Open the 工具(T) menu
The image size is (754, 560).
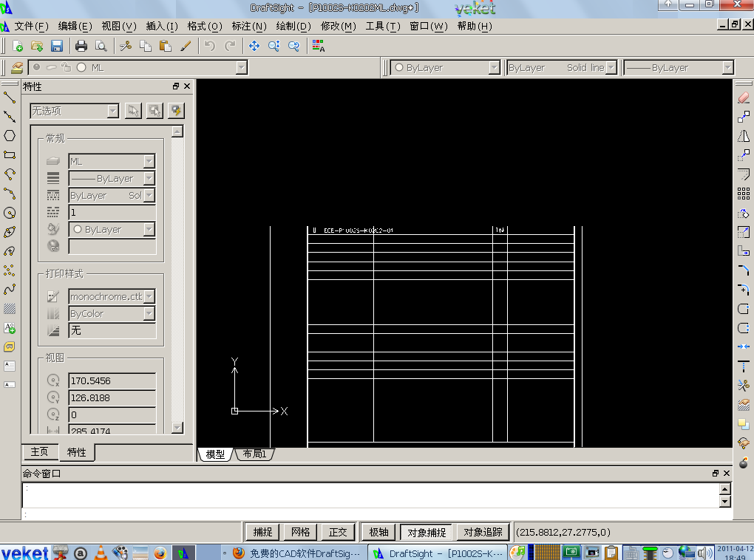pyautogui.click(x=383, y=26)
